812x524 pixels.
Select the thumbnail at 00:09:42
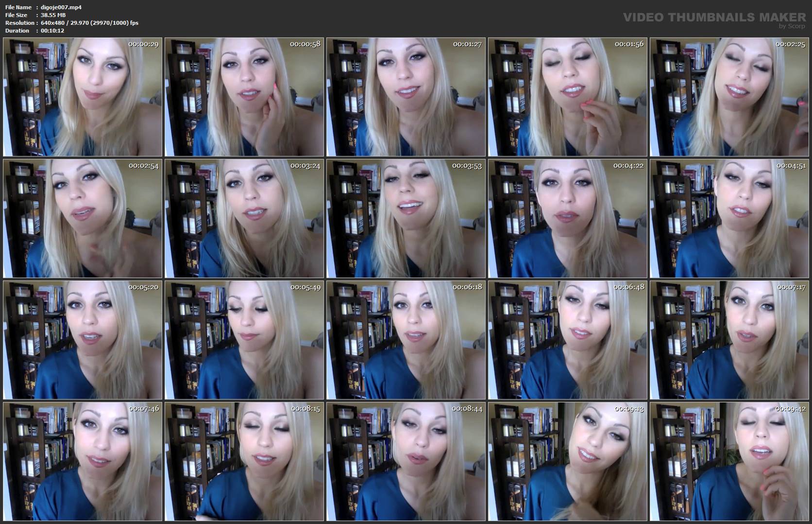(729, 462)
